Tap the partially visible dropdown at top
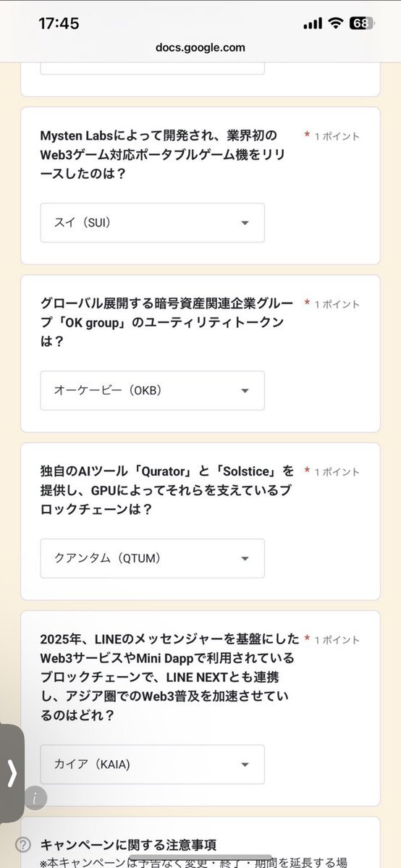The height and width of the screenshot is (868, 401). [152, 69]
